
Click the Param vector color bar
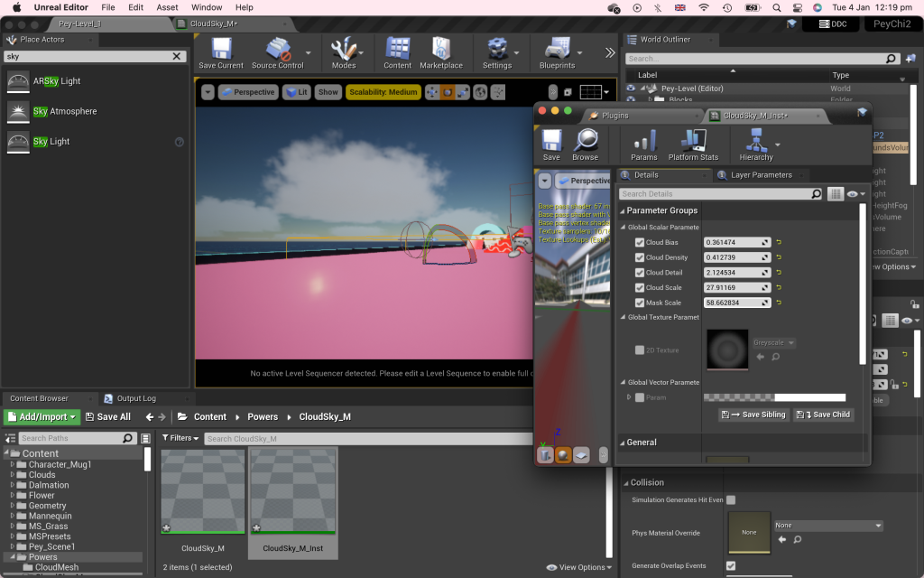pyautogui.click(x=774, y=397)
